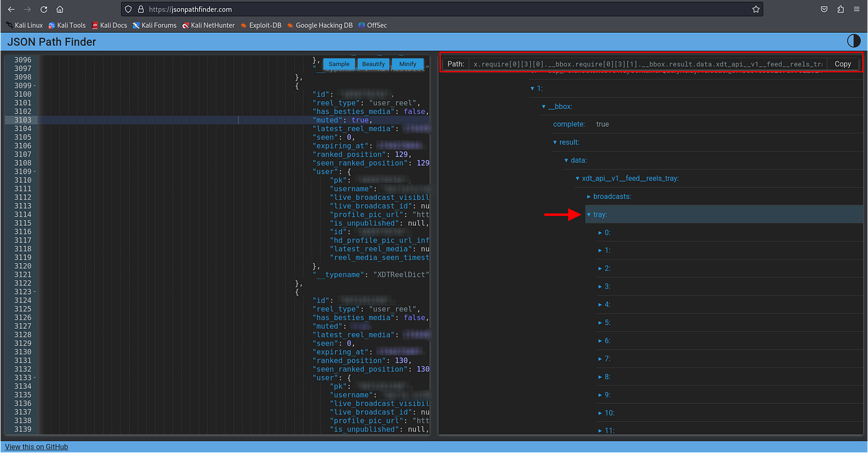
Task: Reload the page with refresh icon
Action: (43, 9)
